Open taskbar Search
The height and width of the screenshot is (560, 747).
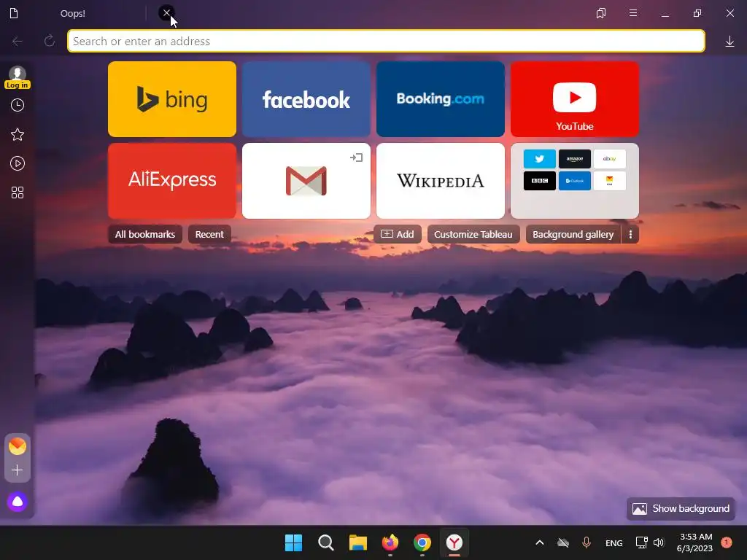pos(326,542)
